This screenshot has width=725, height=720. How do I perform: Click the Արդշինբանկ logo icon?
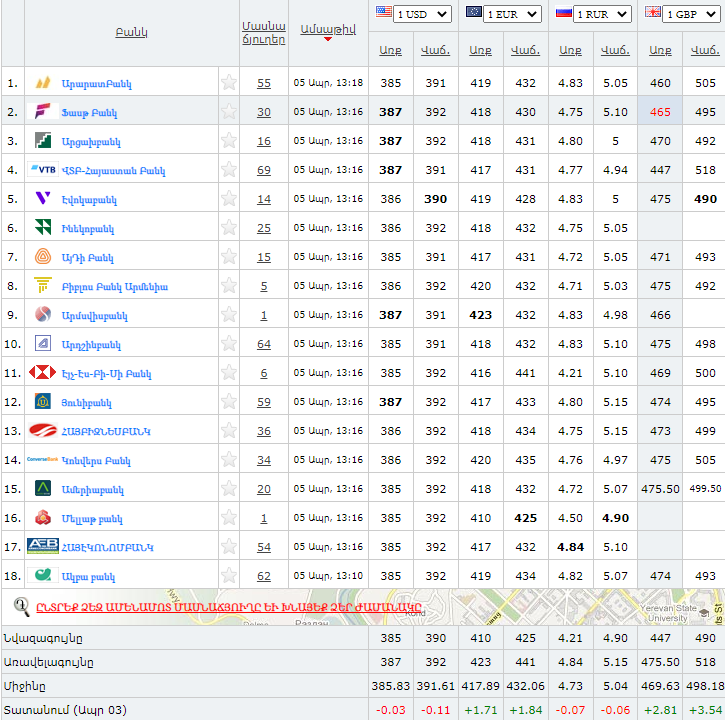tap(43, 344)
